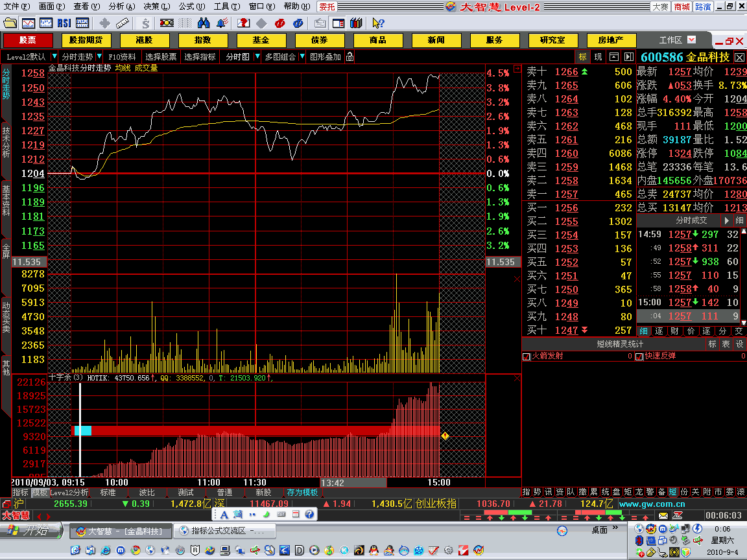Click the F10资料 button
The width and height of the screenshot is (747, 560).
[122, 56]
